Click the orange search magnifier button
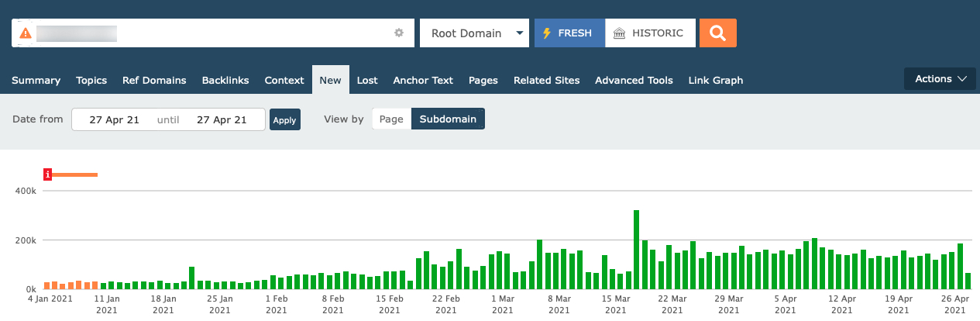The image size is (980, 321). (717, 33)
